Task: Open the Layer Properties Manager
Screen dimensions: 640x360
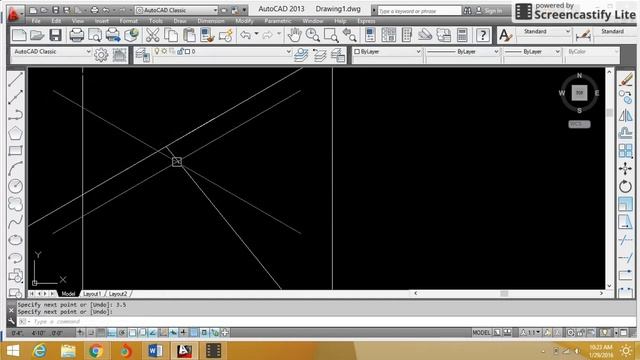Action: pyautogui.click(x=142, y=55)
